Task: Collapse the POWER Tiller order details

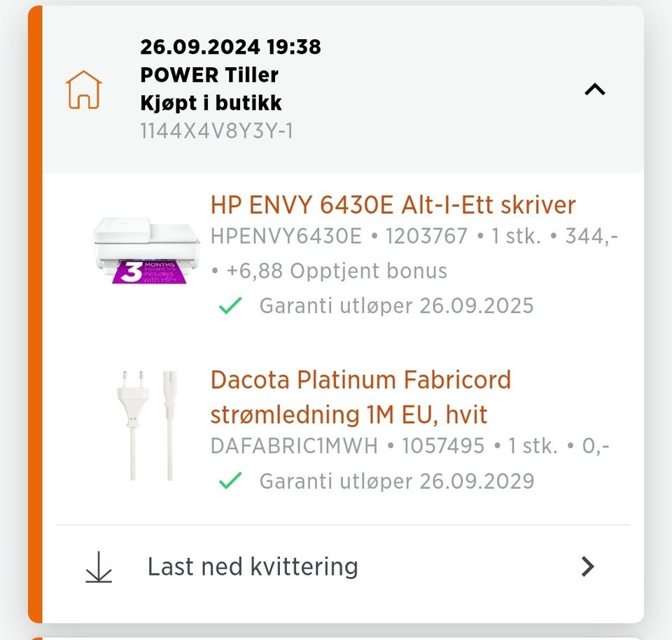Action: click(594, 90)
